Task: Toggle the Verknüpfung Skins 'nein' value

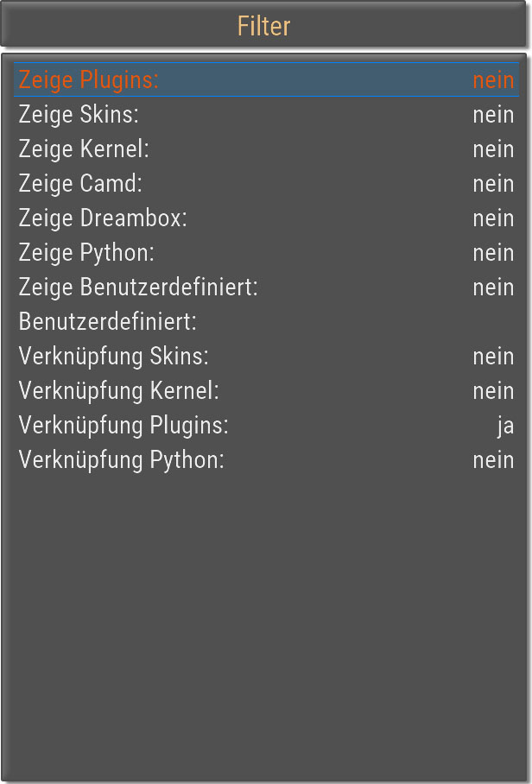Action: [493, 357]
